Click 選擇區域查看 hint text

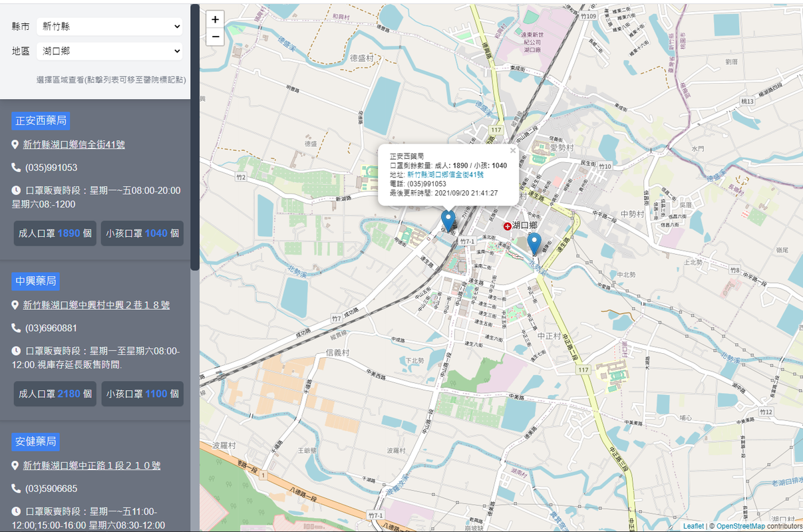pyautogui.click(x=111, y=80)
